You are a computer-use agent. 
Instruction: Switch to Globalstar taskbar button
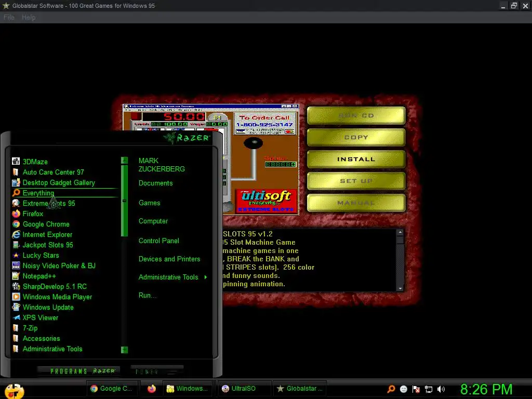pos(300,389)
